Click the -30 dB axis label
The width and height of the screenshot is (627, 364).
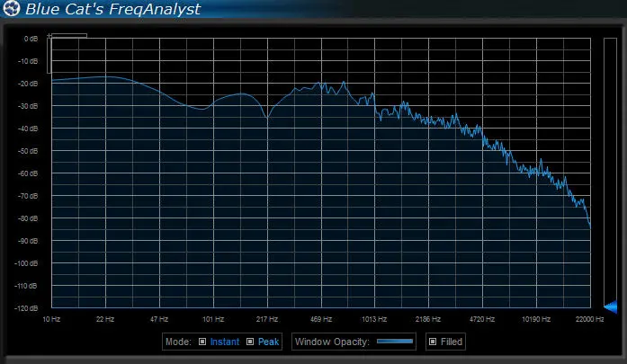(28, 106)
